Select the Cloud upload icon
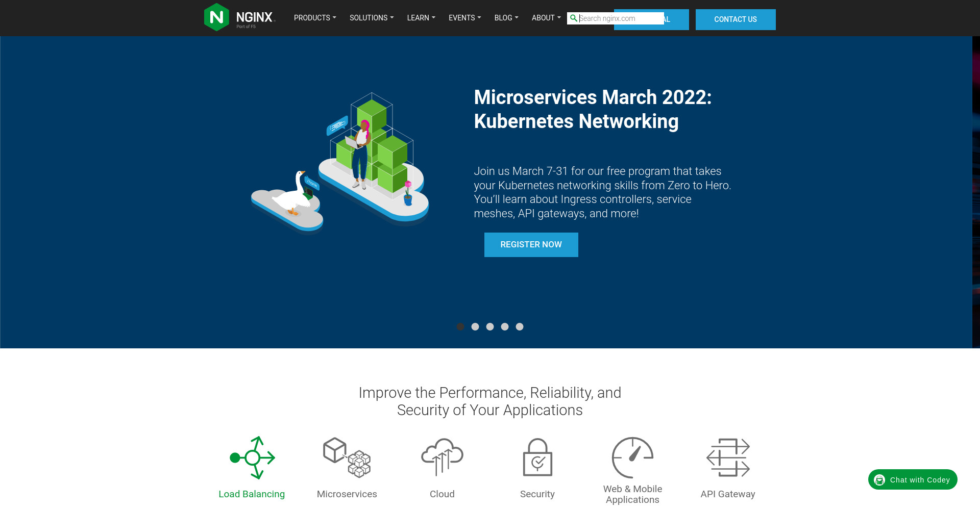Screen dimensions: 980x509 coord(442,457)
